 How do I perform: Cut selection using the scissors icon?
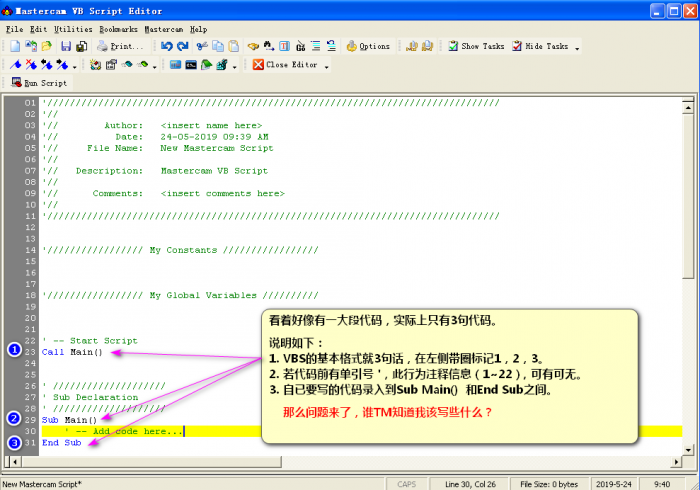tap(202, 46)
